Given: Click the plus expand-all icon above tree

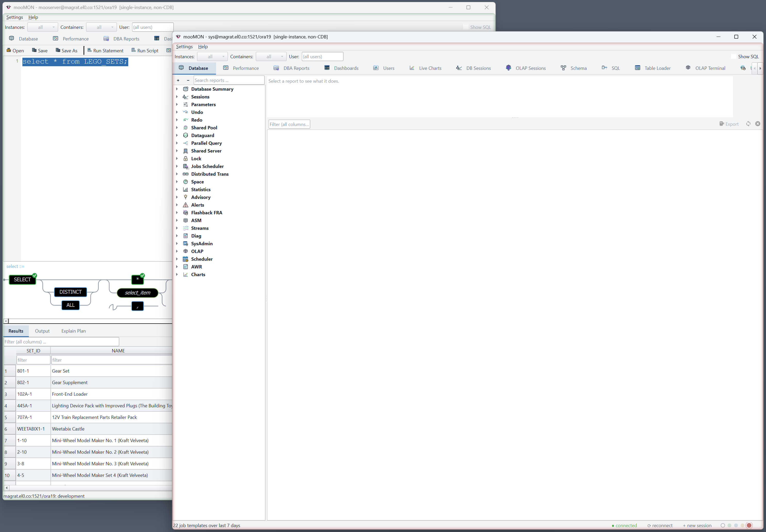Looking at the screenshot, I should pyautogui.click(x=178, y=80).
